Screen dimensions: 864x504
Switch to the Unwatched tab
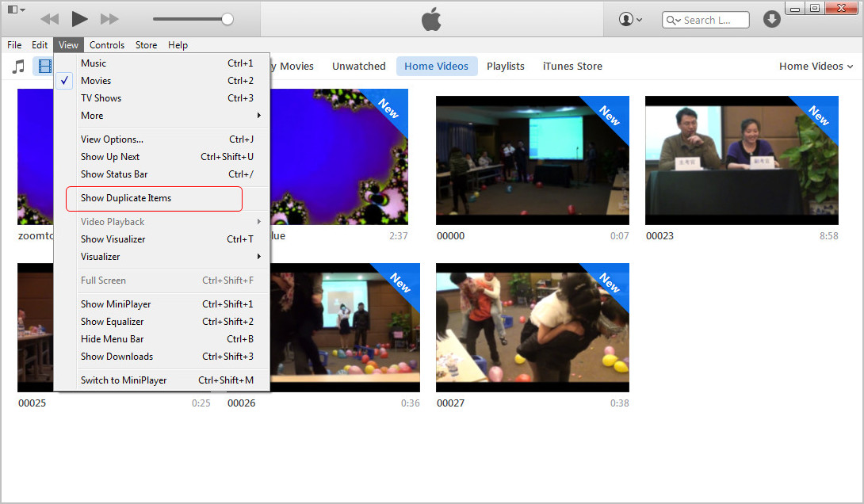pos(359,66)
